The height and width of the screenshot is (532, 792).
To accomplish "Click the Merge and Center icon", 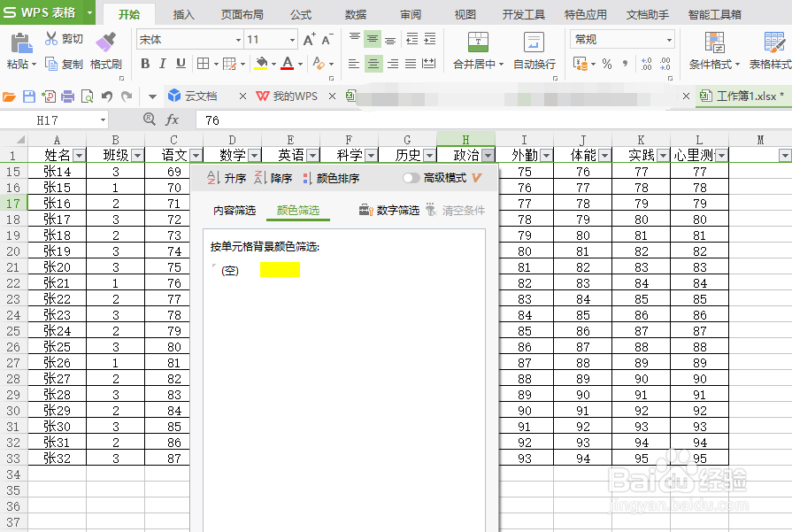I will pyautogui.click(x=478, y=42).
